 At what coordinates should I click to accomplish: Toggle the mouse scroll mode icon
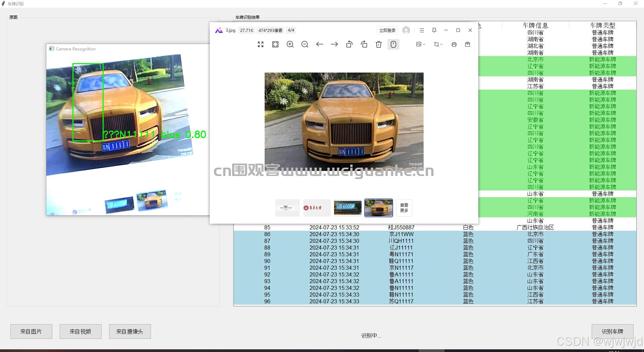tap(393, 44)
